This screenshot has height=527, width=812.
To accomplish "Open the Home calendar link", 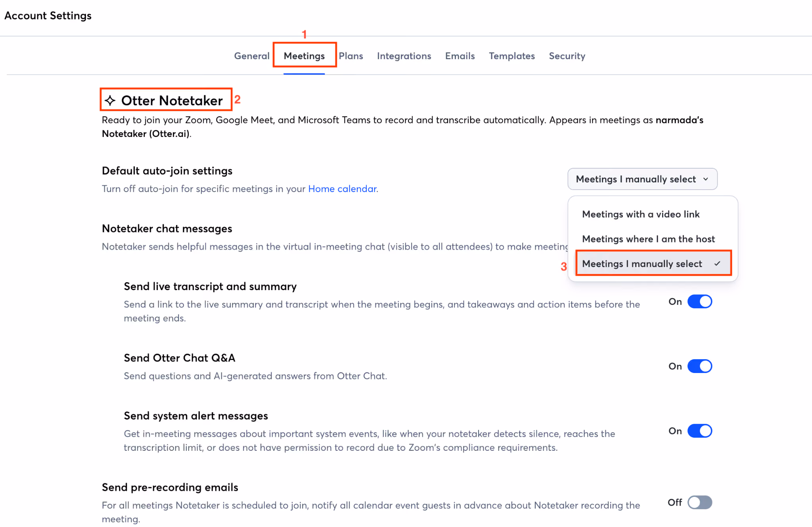I will 342,189.
